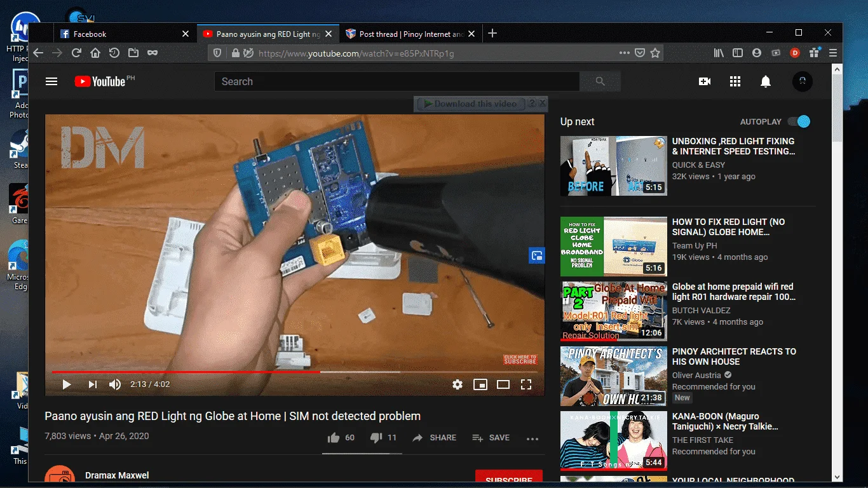This screenshot has height=488, width=868.
Task: Open tracking protection shield icon
Action: (217, 53)
